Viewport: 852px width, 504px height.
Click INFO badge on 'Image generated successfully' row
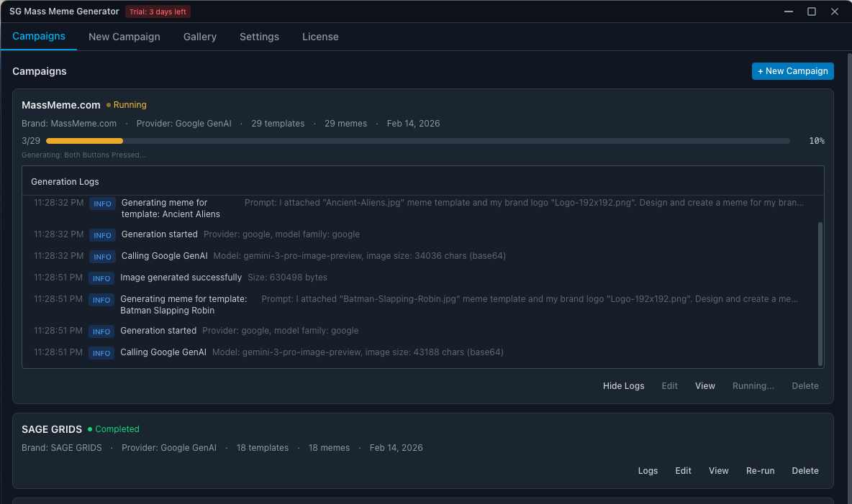[x=101, y=278]
